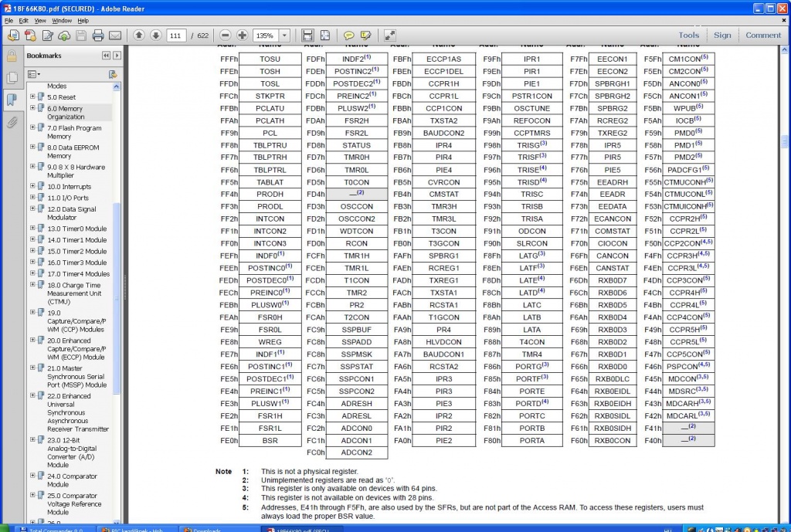
Task: Click the fit width scrolling icon
Action: [307, 36]
